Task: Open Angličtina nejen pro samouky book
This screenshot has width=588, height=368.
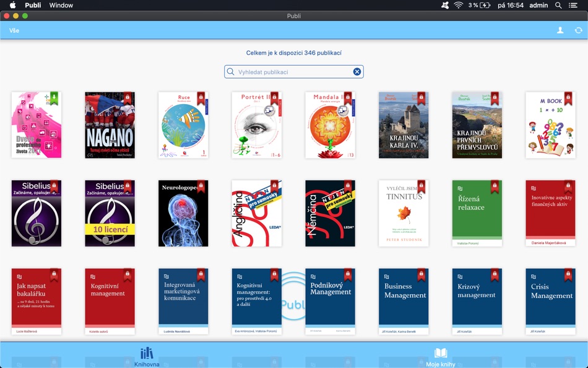Action: pos(256,213)
